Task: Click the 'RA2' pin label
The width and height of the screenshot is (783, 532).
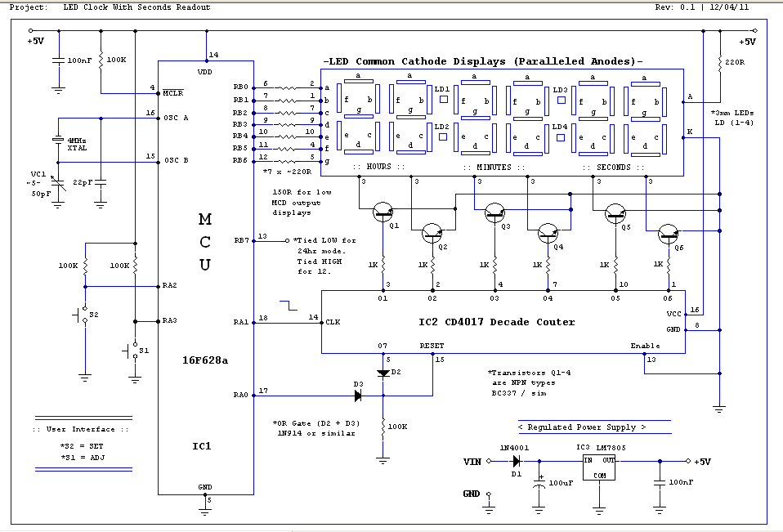Action: click(170, 285)
